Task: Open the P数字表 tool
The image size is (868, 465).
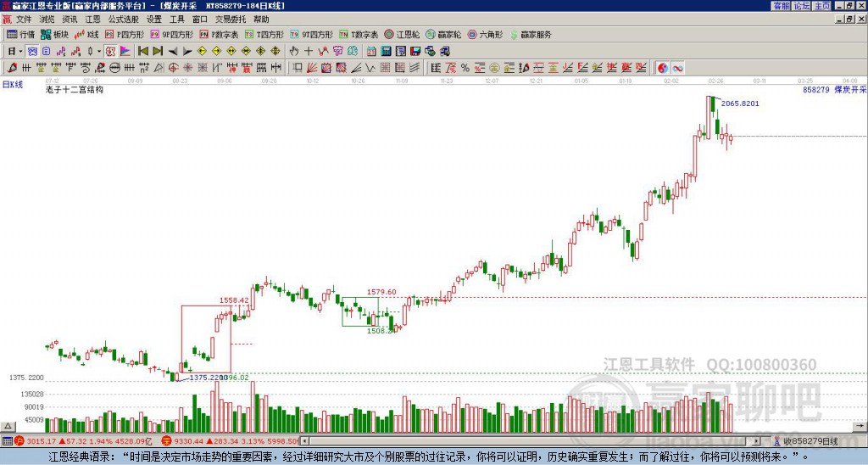Action: click(x=219, y=34)
